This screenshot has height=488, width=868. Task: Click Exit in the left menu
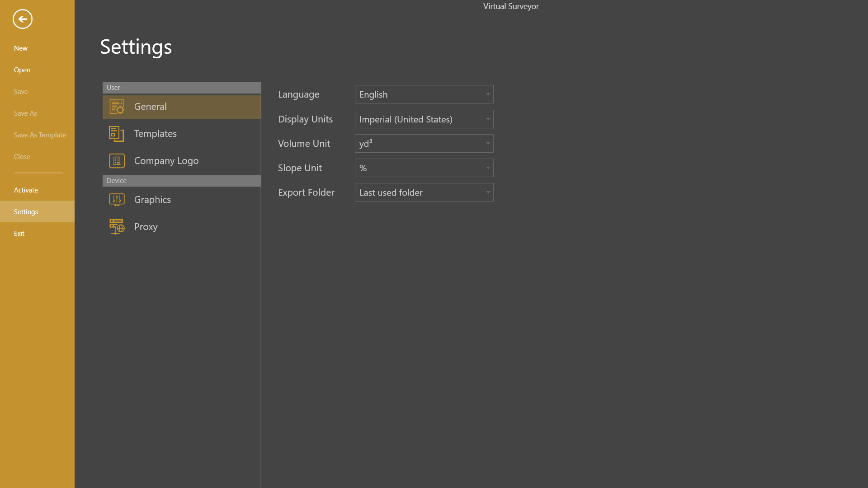tap(19, 234)
